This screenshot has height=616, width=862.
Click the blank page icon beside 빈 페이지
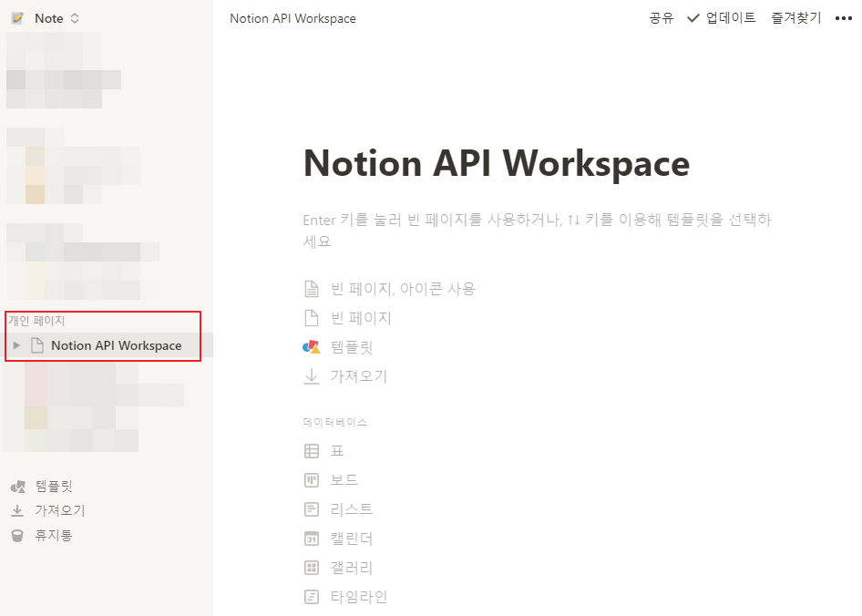312,318
